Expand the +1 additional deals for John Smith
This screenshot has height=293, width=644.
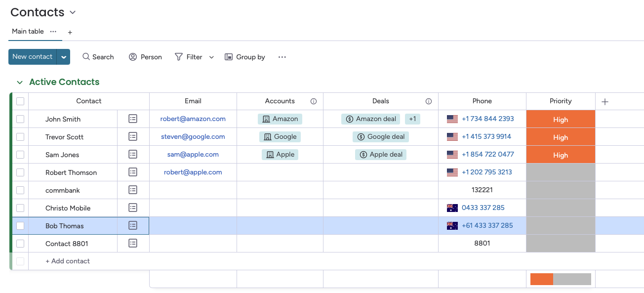tap(412, 119)
